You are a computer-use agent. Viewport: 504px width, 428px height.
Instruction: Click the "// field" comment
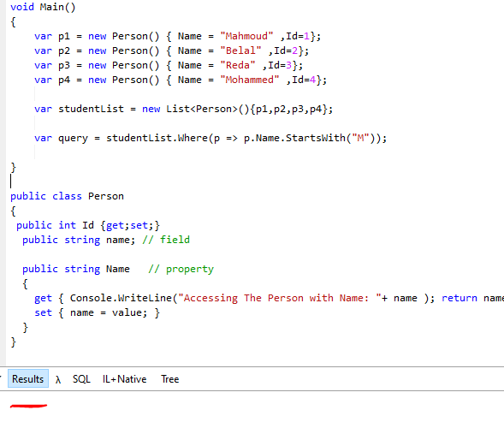pyautogui.click(x=166, y=240)
